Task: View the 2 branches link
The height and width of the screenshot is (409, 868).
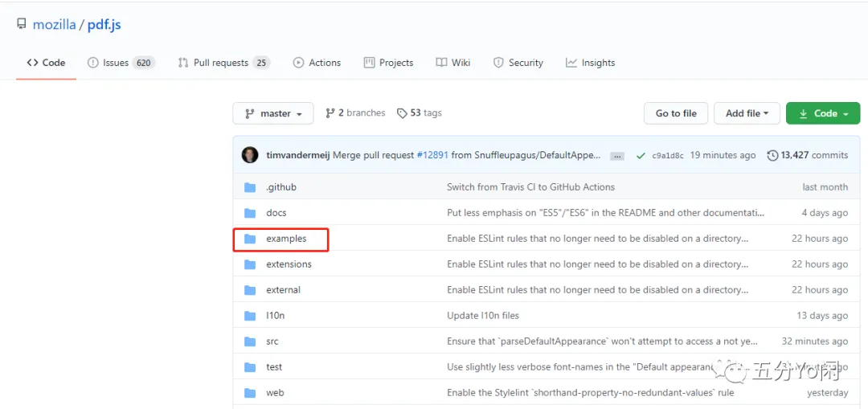Action: 355,113
